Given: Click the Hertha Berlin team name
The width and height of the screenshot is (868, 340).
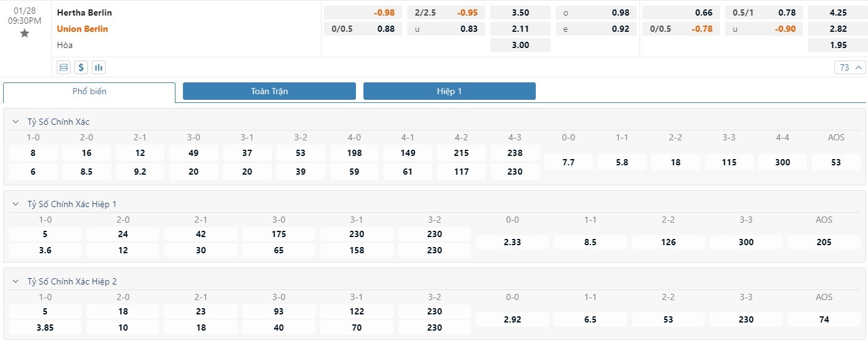Looking at the screenshot, I should pyautogui.click(x=84, y=12).
